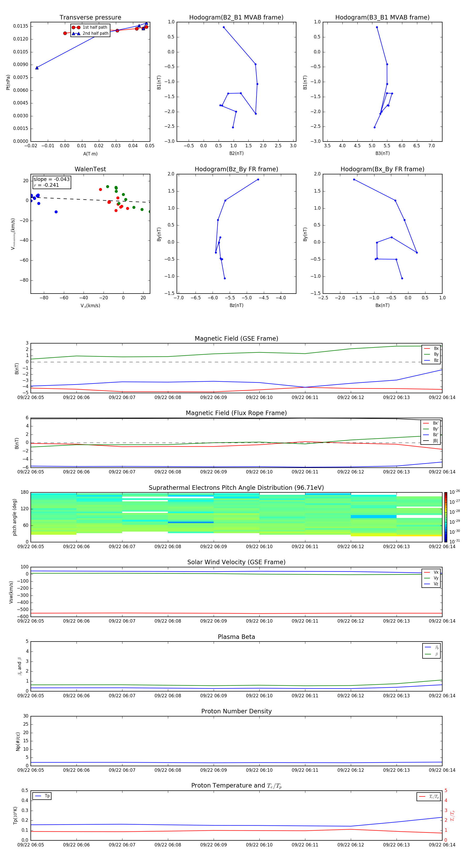Click the 'Pt(nPa)' y-axis label
The image size is (473, 868).
point(8,82)
